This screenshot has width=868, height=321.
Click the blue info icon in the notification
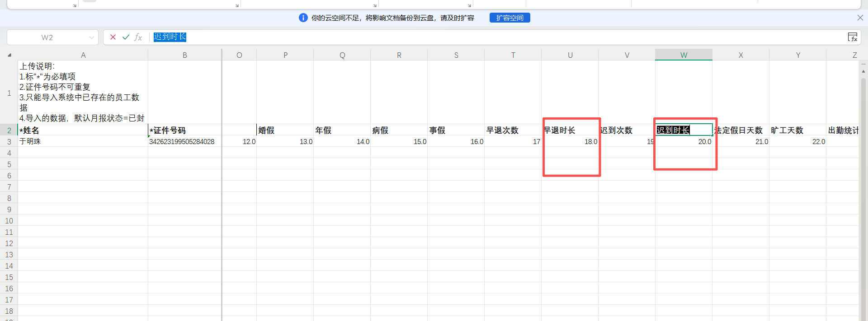(303, 18)
